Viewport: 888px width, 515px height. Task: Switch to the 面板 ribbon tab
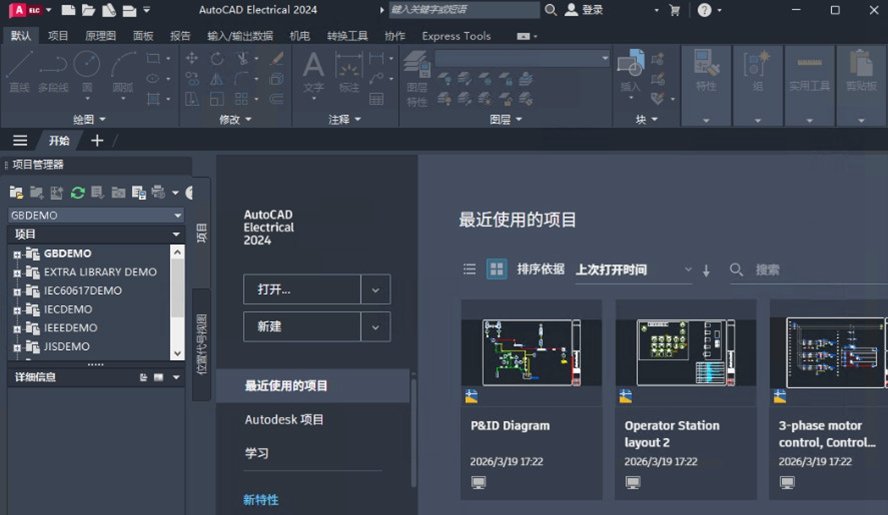point(143,36)
